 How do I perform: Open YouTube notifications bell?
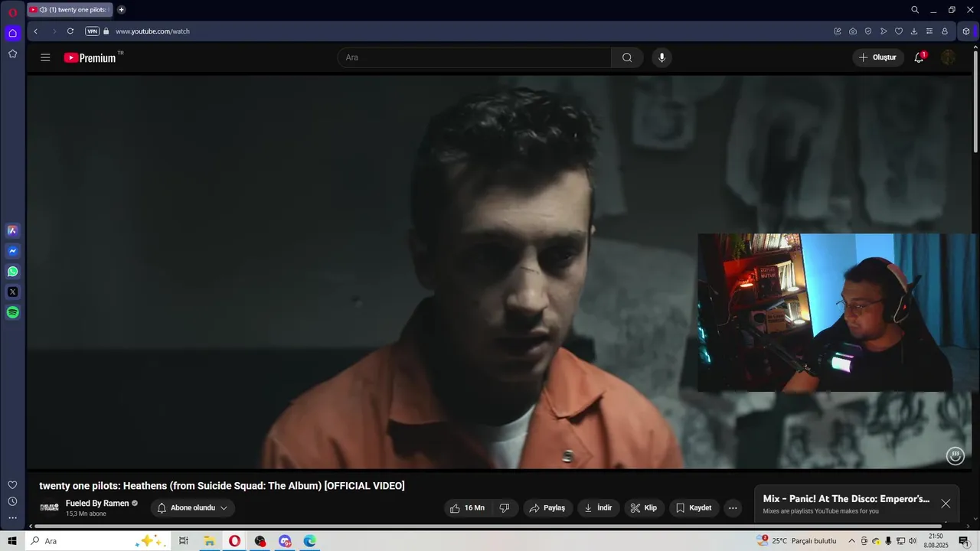tap(920, 57)
